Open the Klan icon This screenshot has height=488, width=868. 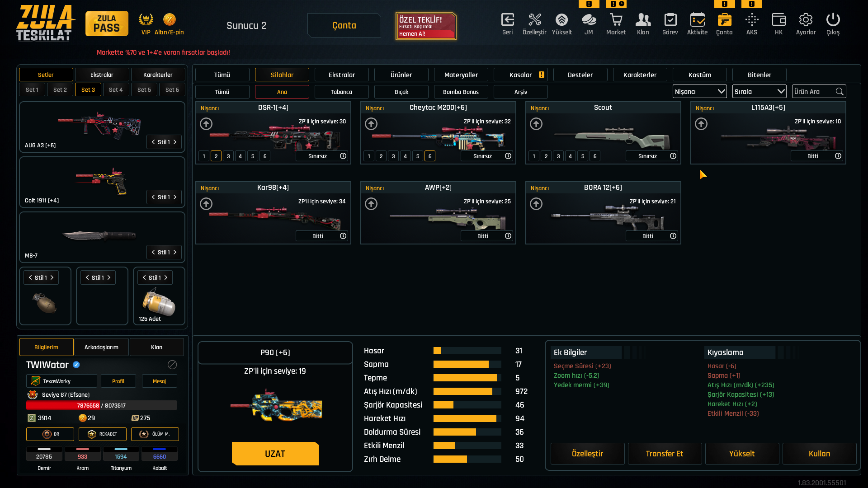click(x=643, y=24)
